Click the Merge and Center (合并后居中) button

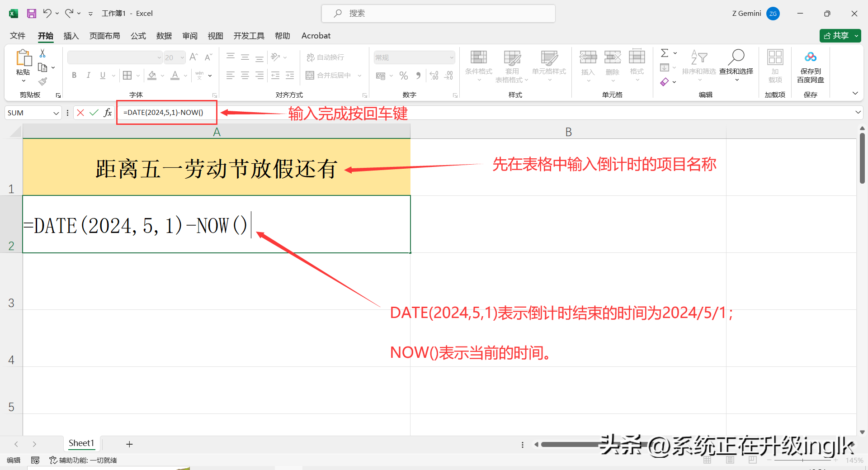coord(329,75)
